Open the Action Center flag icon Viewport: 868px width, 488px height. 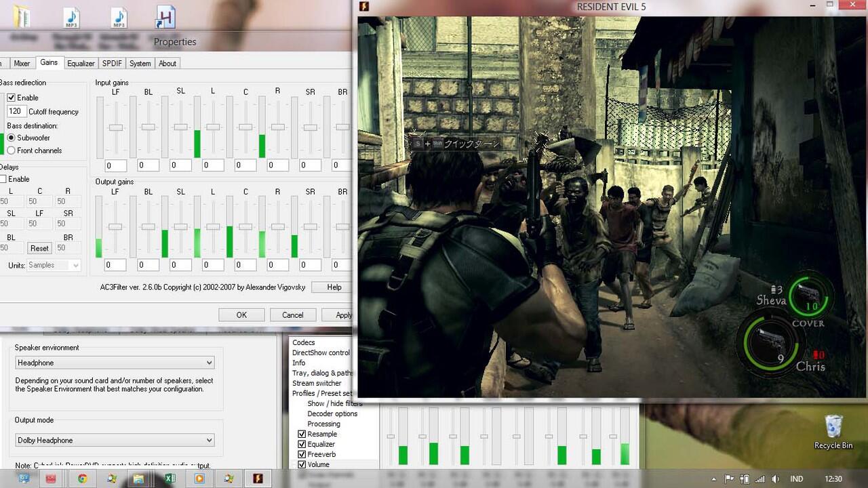pyautogui.click(x=730, y=479)
